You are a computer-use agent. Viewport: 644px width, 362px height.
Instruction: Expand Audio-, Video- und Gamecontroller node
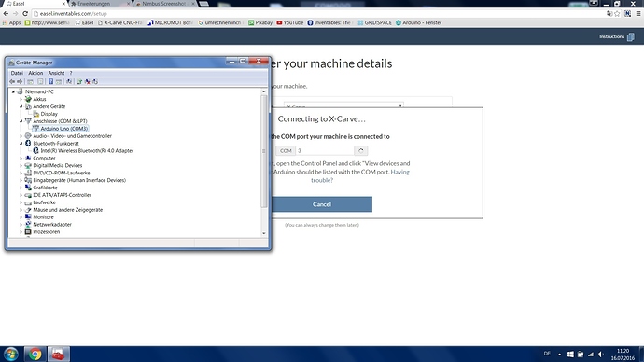tap(21, 136)
